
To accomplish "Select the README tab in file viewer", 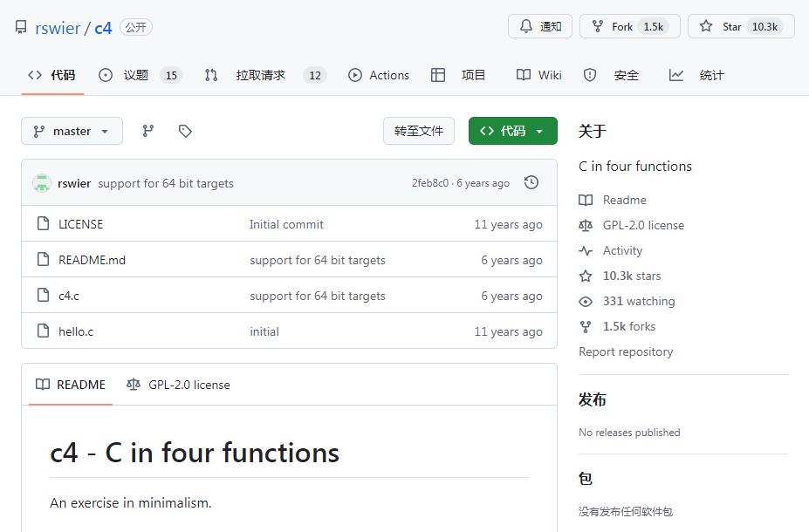I will click(x=71, y=385).
